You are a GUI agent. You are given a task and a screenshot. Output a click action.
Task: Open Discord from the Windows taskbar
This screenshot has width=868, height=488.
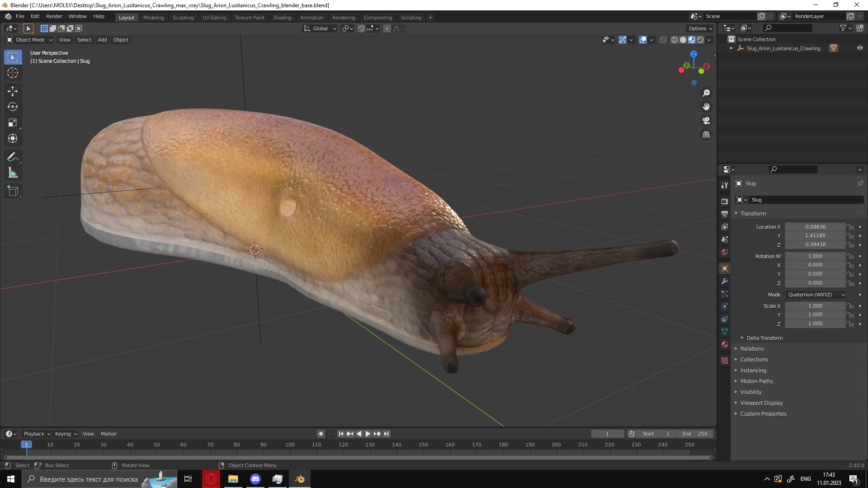[x=255, y=479]
